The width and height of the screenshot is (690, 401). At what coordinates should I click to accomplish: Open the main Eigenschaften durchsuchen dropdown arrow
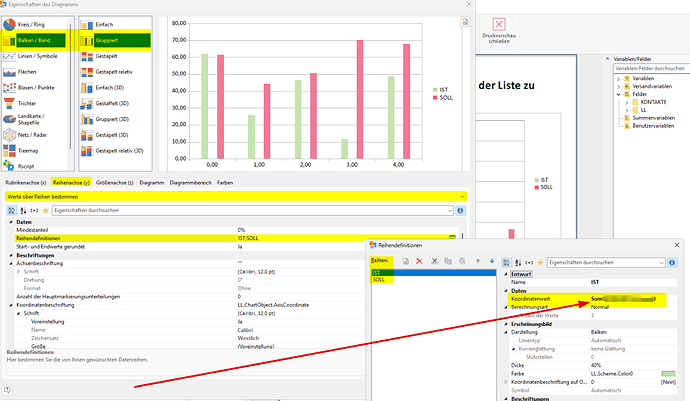click(449, 211)
